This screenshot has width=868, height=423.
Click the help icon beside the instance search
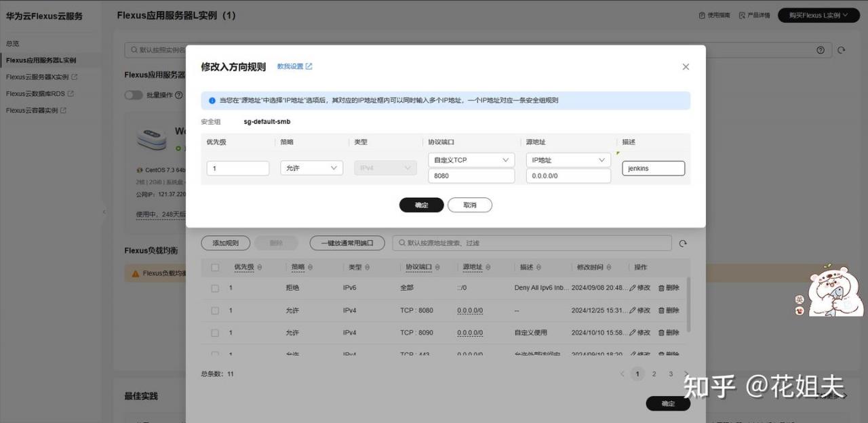pos(821,50)
